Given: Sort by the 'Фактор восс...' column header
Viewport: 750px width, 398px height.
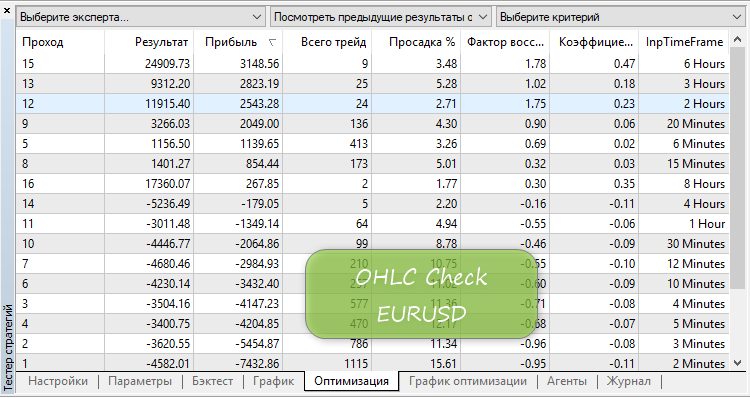Looking at the screenshot, I should coord(505,42).
